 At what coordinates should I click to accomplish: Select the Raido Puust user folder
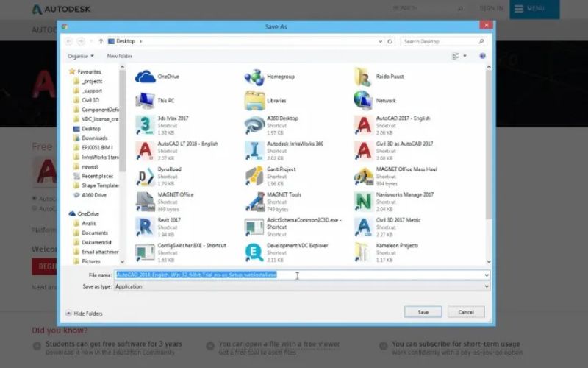point(379,77)
